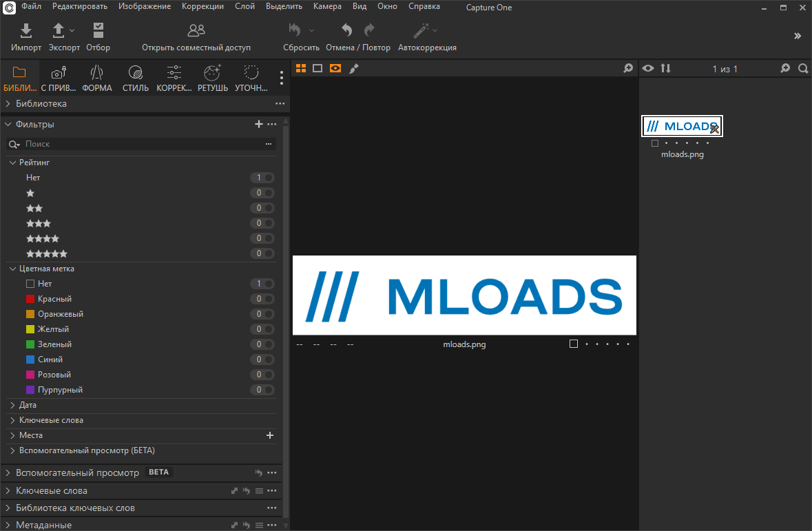Open the Справка menu

(x=424, y=7)
